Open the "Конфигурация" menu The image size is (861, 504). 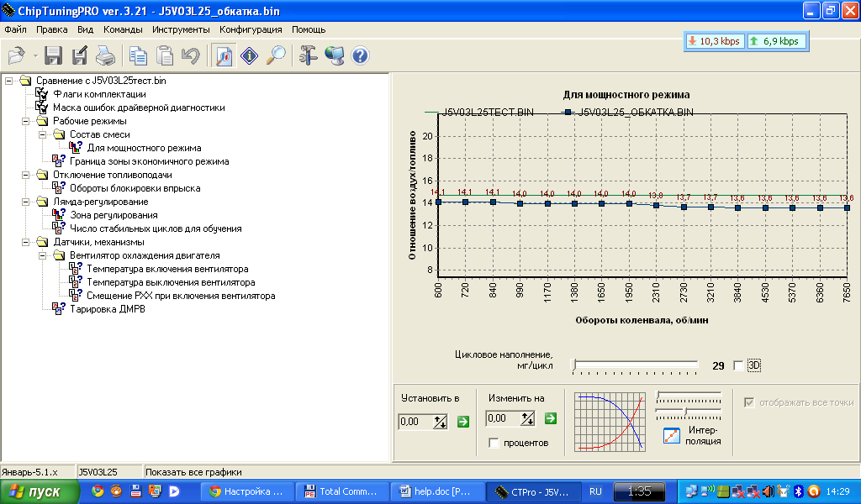click(251, 29)
